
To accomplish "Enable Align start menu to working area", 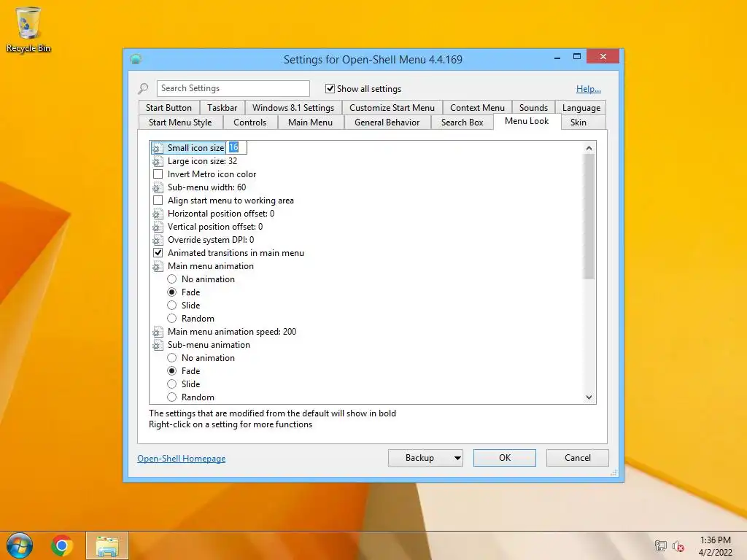I will (158, 201).
